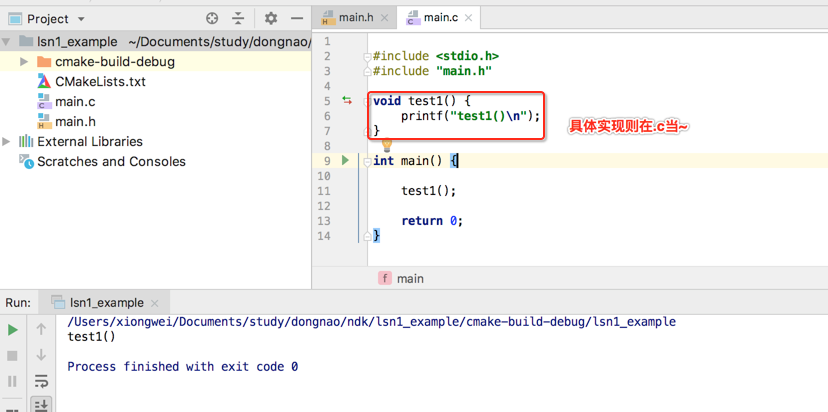Click 'Process finished with exit code 0' text
This screenshot has width=828, height=412.
click(183, 366)
